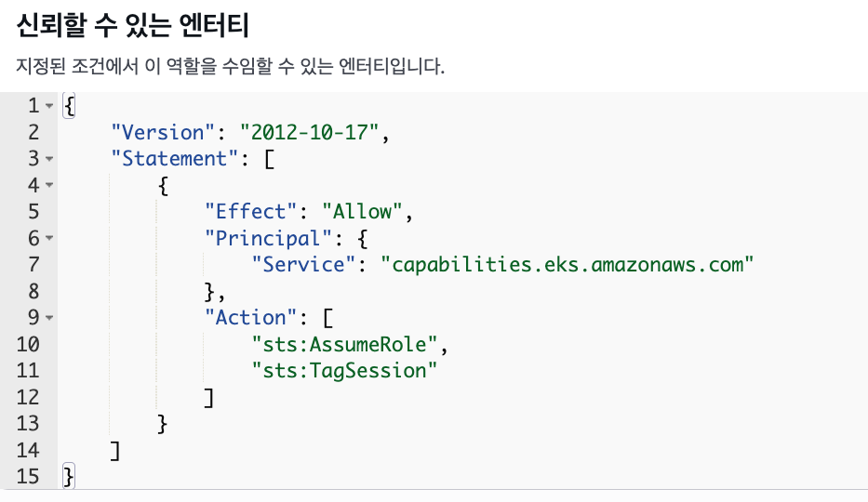This screenshot has width=868, height=502.
Task: Collapse the fold arrow on line 1
Action: click(49, 106)
